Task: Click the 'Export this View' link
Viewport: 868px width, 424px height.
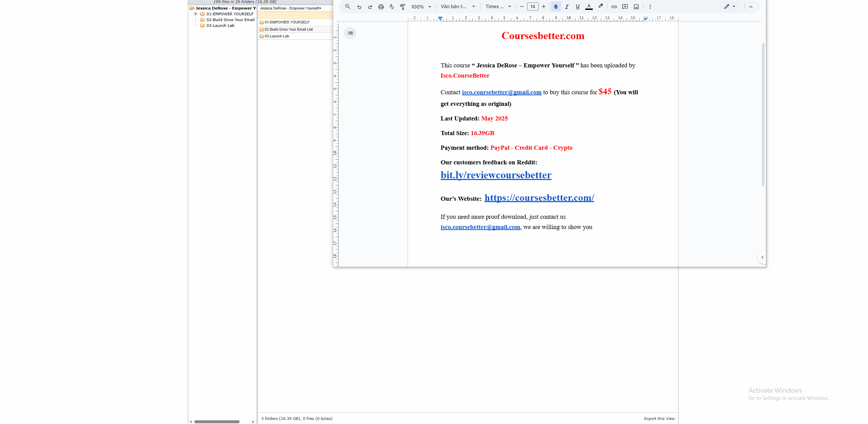Action: click(659, 419)
